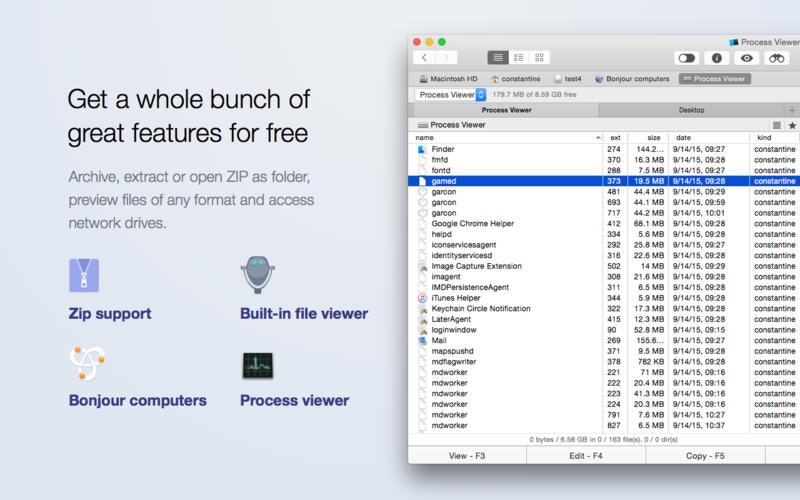Click the Finder app icon in list
The height and width of the screenshot is (500, 800).
[x=422, y=149]
